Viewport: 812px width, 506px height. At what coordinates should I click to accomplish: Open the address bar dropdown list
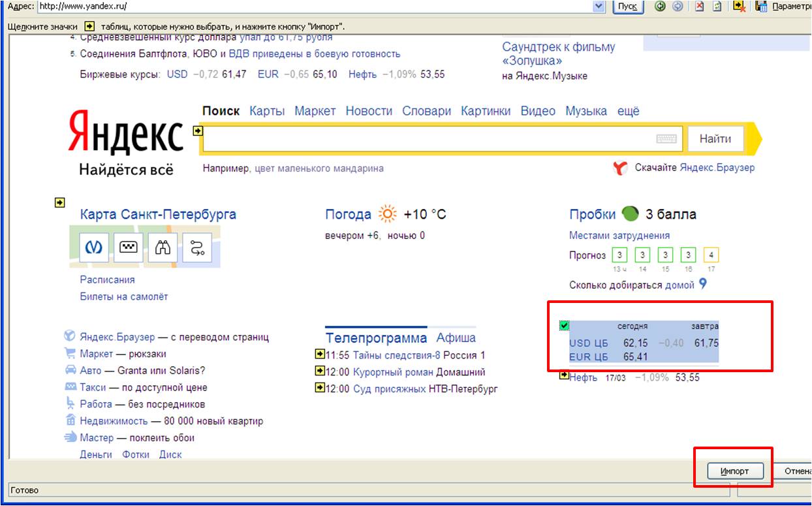pos(599,7)
